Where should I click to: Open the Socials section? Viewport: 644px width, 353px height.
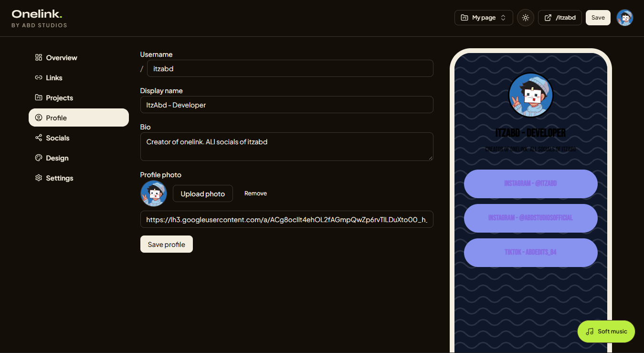pyautogui.click(x=79, y=138)
